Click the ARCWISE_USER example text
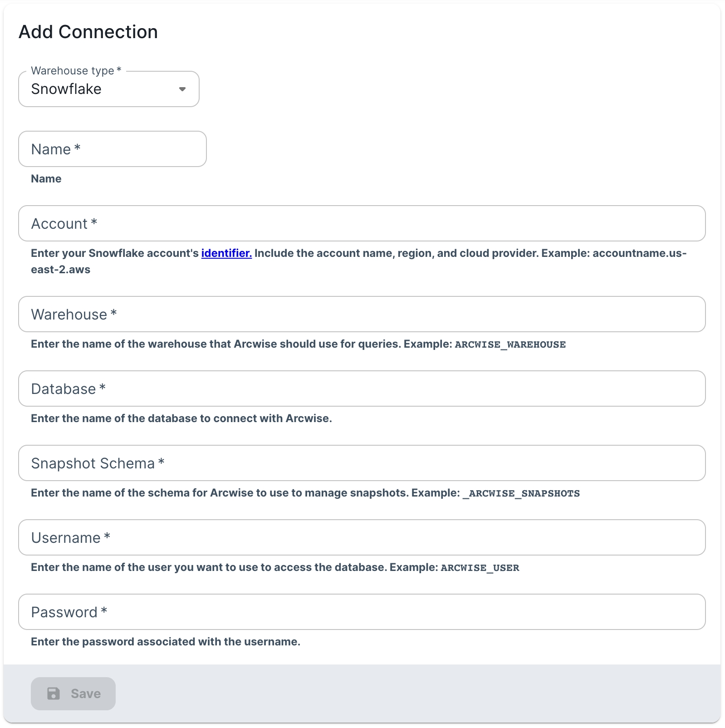The width and height of the screenshot is (725, 728). click(480, 568)
